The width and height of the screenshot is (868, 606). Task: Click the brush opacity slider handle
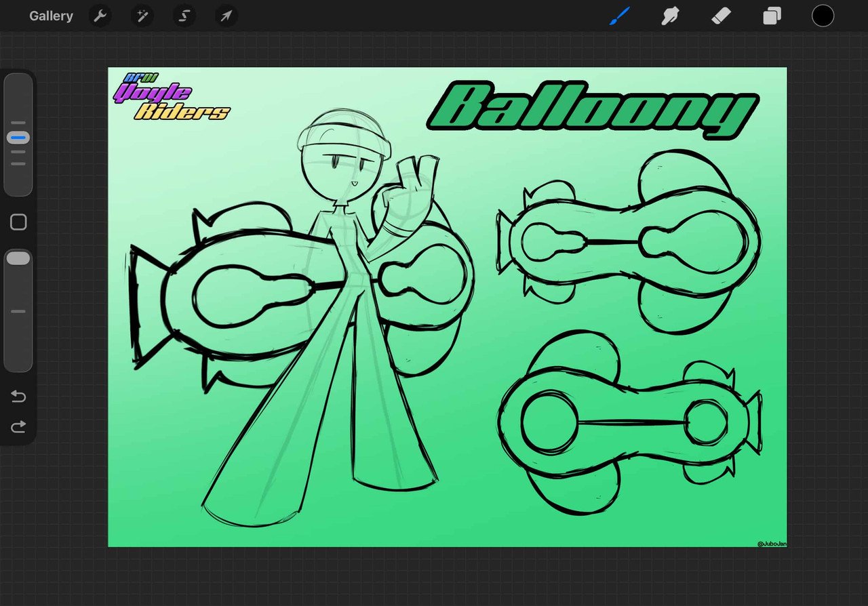18,258
